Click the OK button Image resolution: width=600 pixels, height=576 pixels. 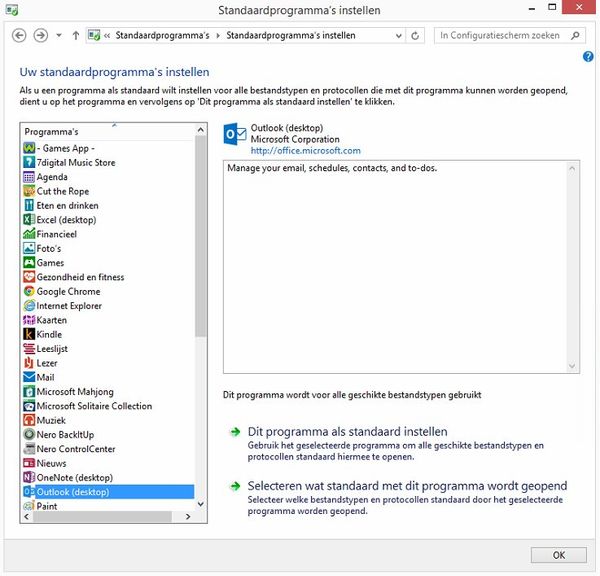coord(558,555)
